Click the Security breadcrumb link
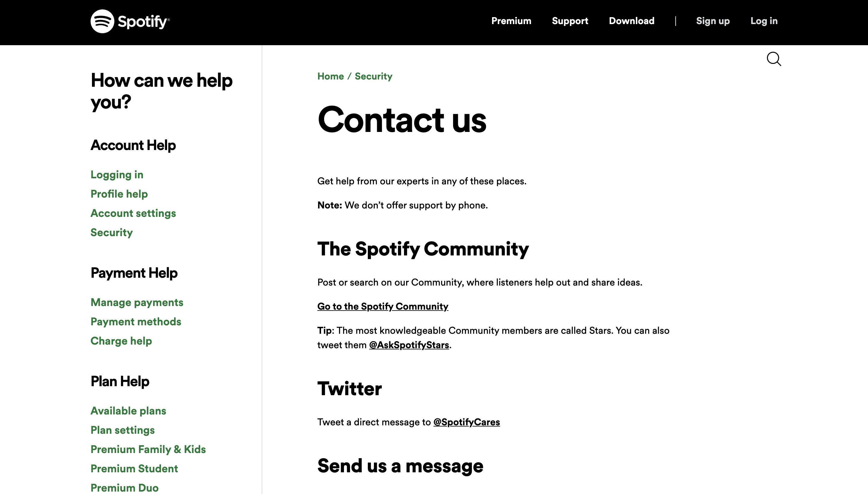 pyautogui.click(x=373, y=76)
